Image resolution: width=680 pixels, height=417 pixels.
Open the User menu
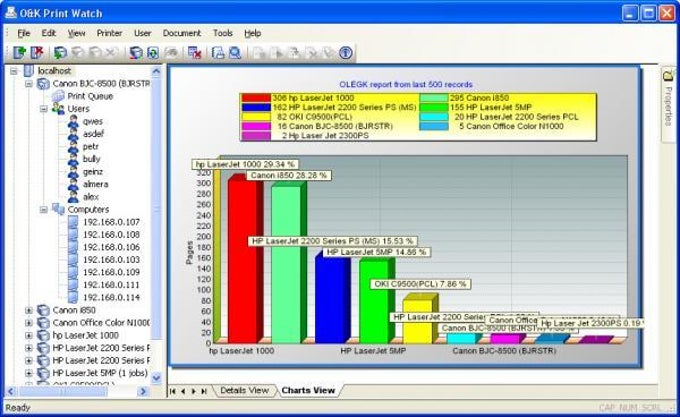(x=142, y=33)
